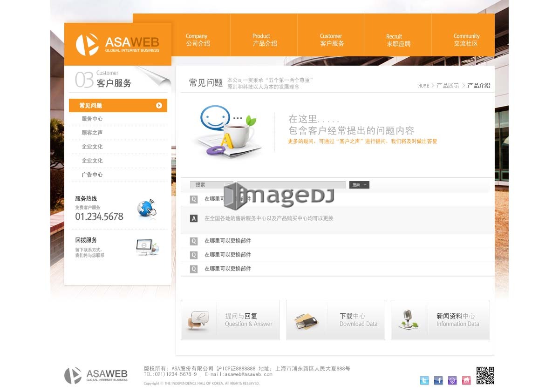Open the 新闻资料中心 Information Data card
This screenshot has height=392, width=559.
coord(440,320)
